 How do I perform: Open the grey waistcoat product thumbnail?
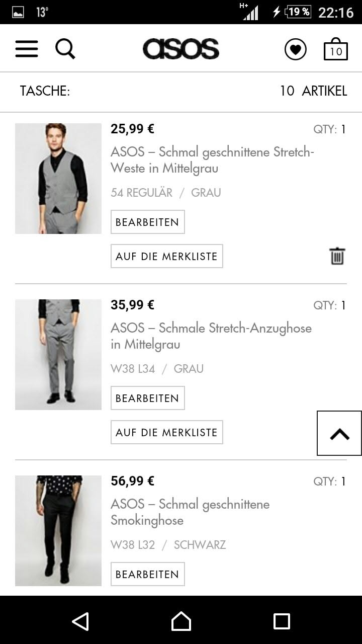tap(58, 179)
